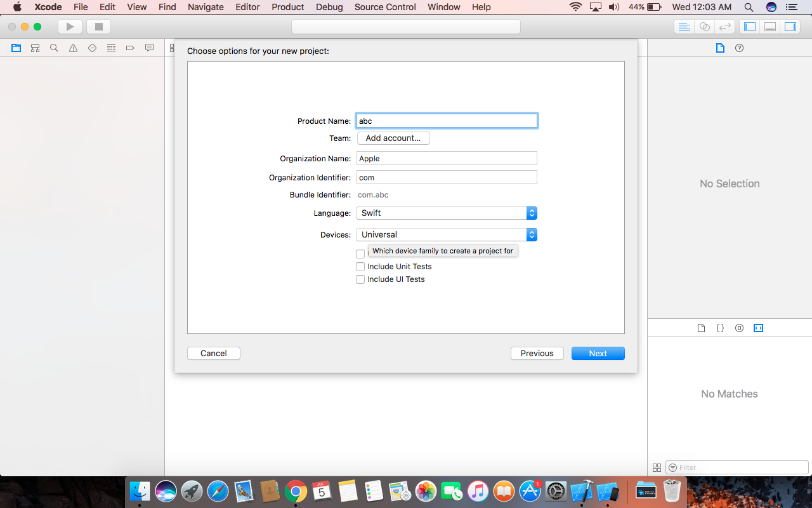
Task: Click the Next button
Action: [x=598, y=354]
